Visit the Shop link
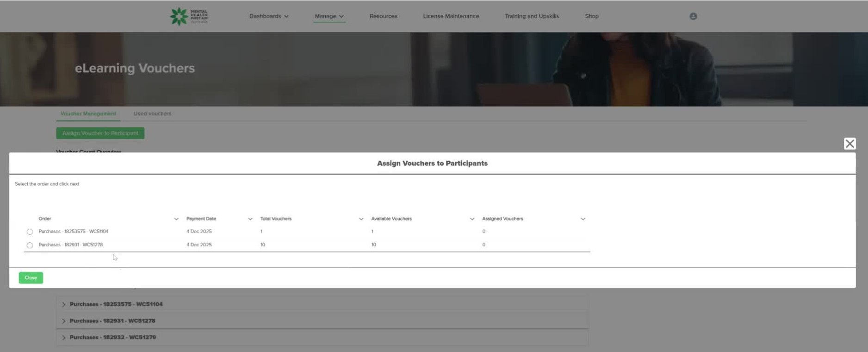The width and height of the screenshot is (868, 352). (591, 16)
